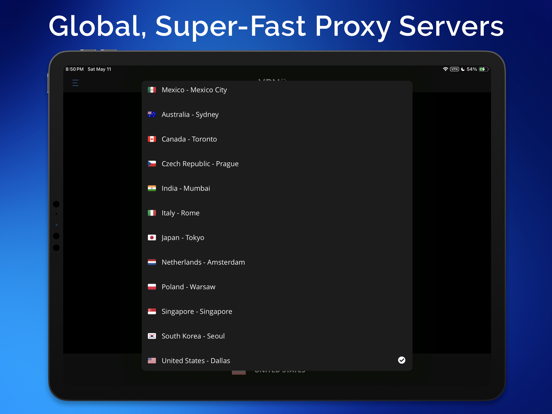Click the battery status icon
This screenshot has height=414, width=552.
click(484, 69)
